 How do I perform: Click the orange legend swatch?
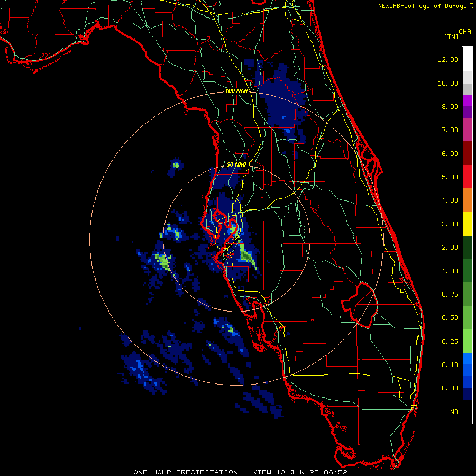467,200
